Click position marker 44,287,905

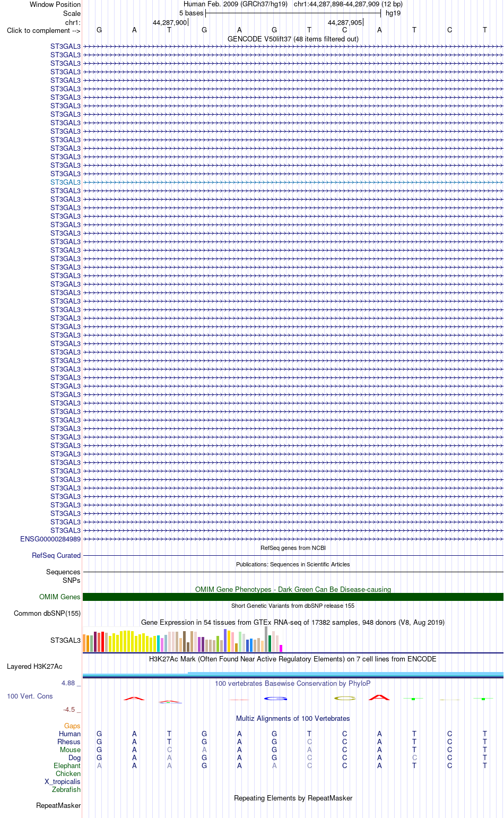(345, 22)
